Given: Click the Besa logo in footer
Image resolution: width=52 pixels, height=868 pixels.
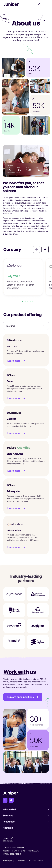Looking at the screenshot, I should (8, 839).
